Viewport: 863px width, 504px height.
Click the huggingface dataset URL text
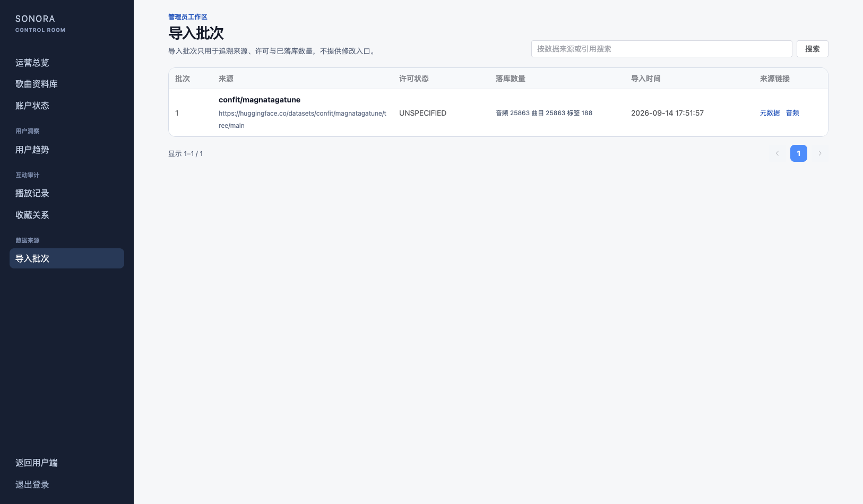tap(303, 119)
